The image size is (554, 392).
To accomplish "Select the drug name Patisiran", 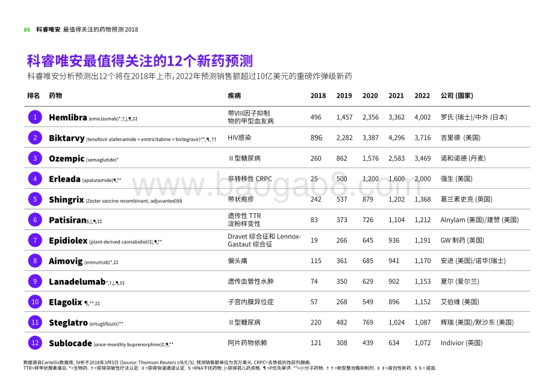I will 67,220.
